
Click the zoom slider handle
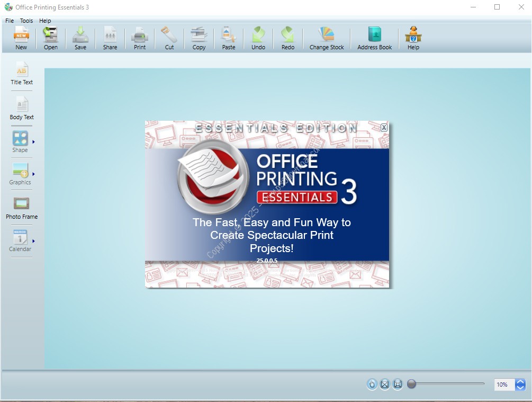tap(411, 383)
